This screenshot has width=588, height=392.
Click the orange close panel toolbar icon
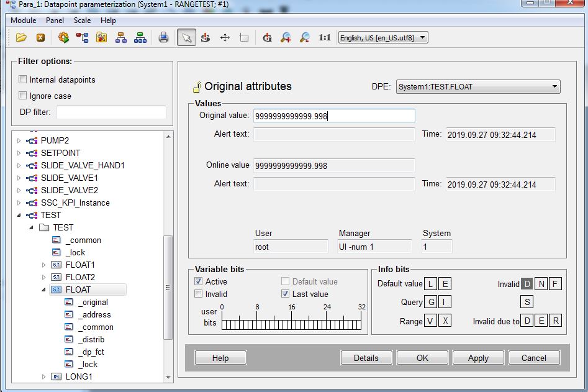(40, 38)
